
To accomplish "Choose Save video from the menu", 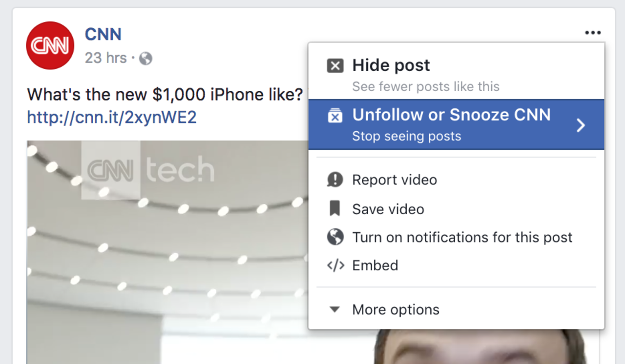I will [388, 209].
